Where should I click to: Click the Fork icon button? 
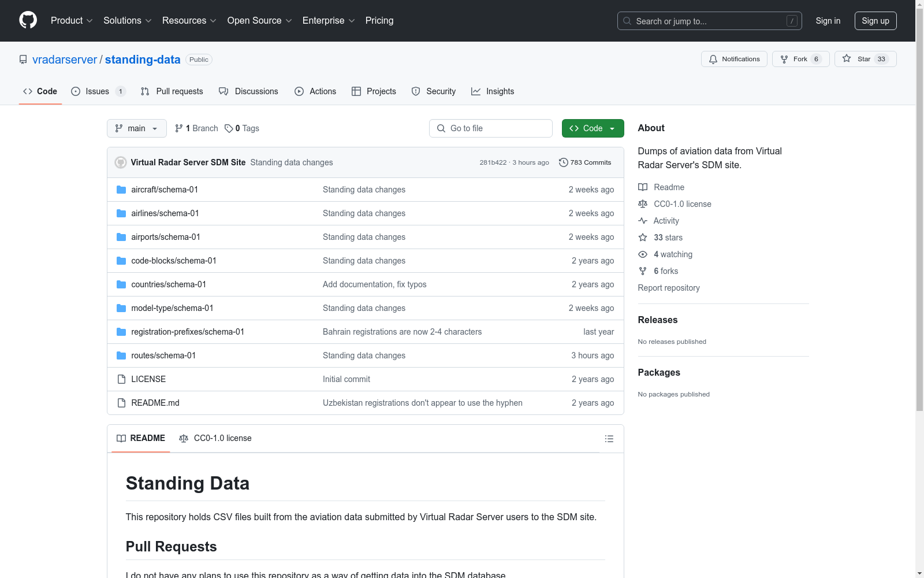784,59
